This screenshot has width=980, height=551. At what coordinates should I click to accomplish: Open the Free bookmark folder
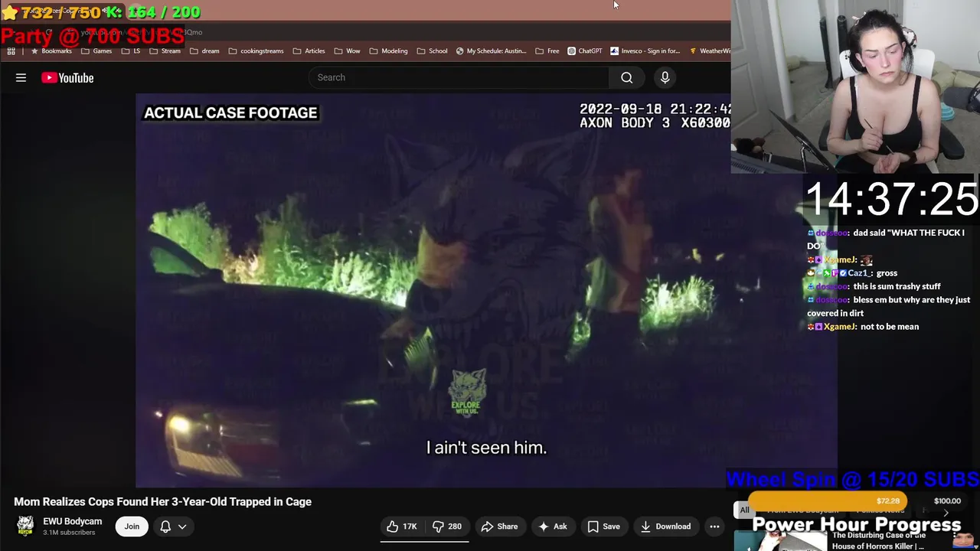547,51
